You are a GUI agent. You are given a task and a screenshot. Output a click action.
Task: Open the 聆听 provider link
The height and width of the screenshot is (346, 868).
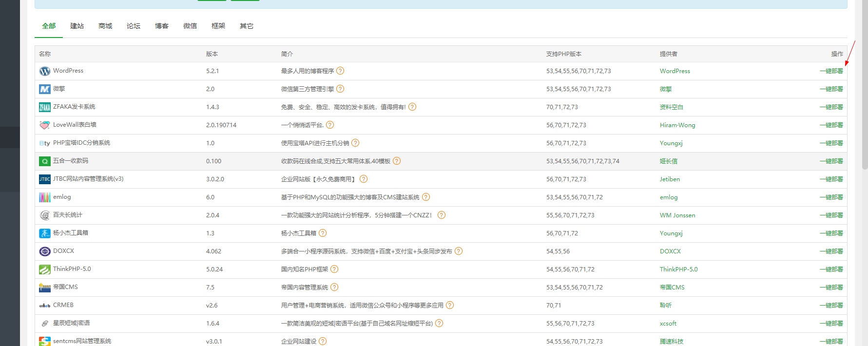coord(666,306)
